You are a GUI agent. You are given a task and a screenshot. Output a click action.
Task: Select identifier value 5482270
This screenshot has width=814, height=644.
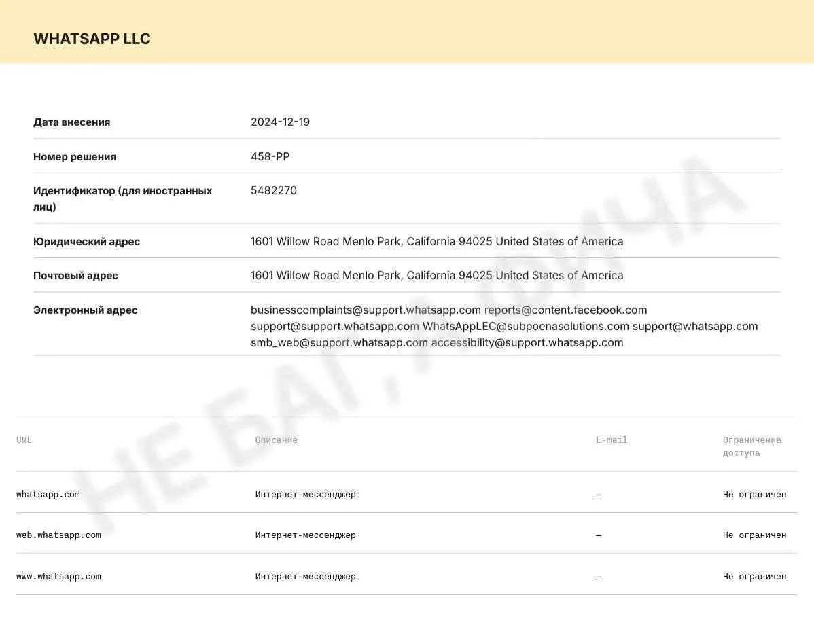pos(274,190)
